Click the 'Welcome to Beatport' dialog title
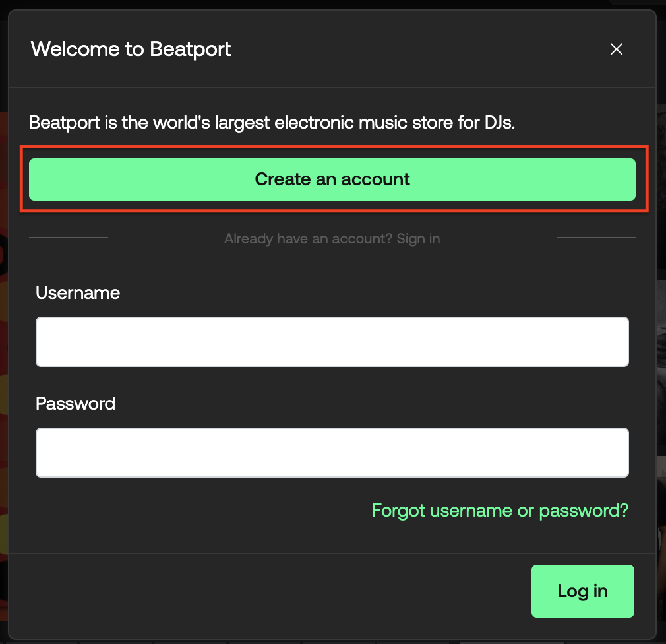 click(x=131, y=49)
